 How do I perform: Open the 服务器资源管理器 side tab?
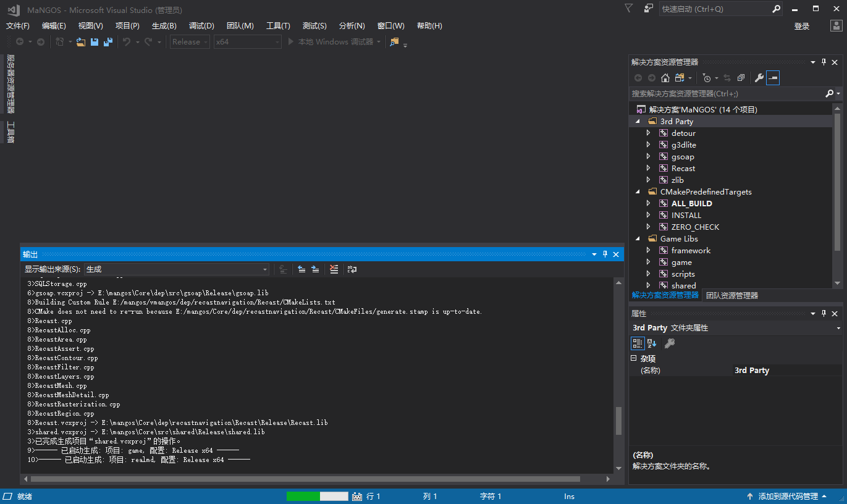(x=10, y=83)
